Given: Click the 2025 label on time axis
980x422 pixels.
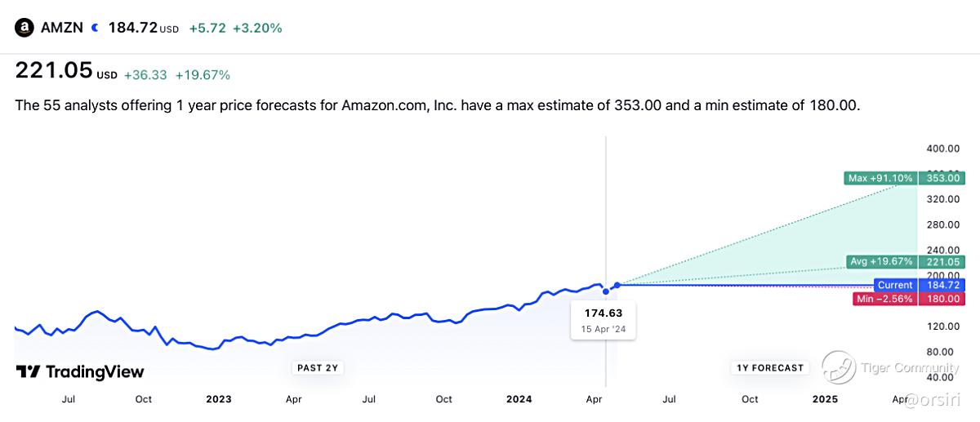Looking at the screenshot, I should (825, 399).
